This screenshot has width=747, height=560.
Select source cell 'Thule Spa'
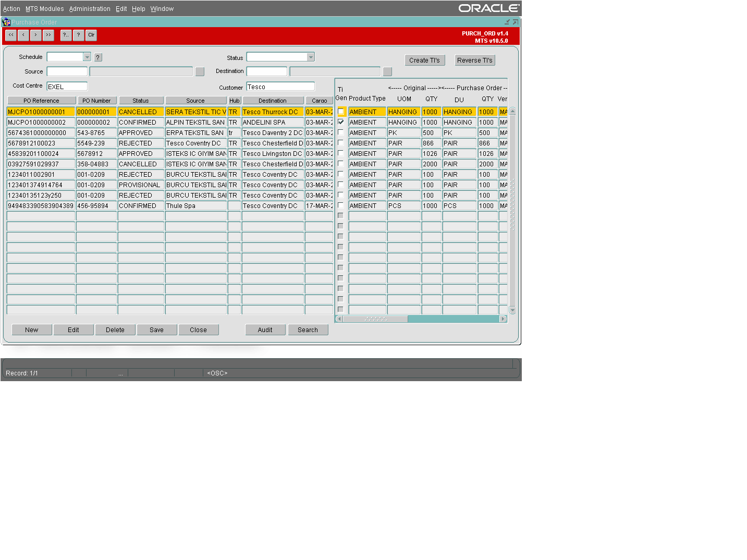[196, 205]
